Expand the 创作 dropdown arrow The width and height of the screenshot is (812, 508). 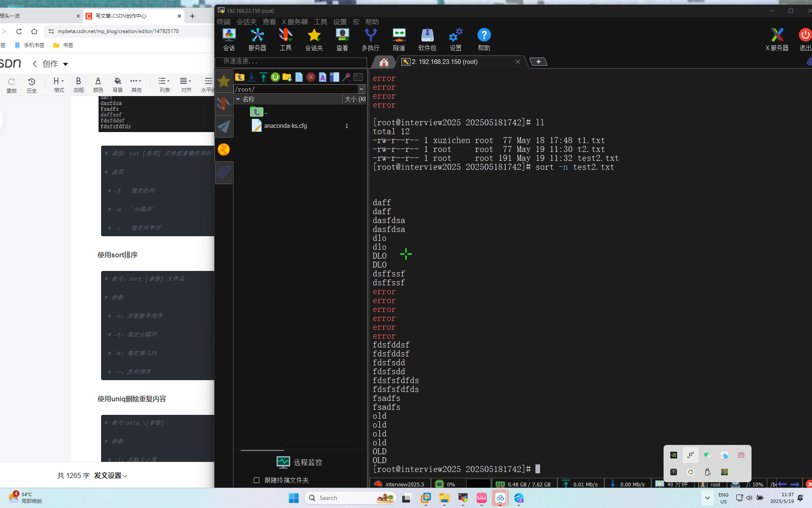[x=66, y=64]
